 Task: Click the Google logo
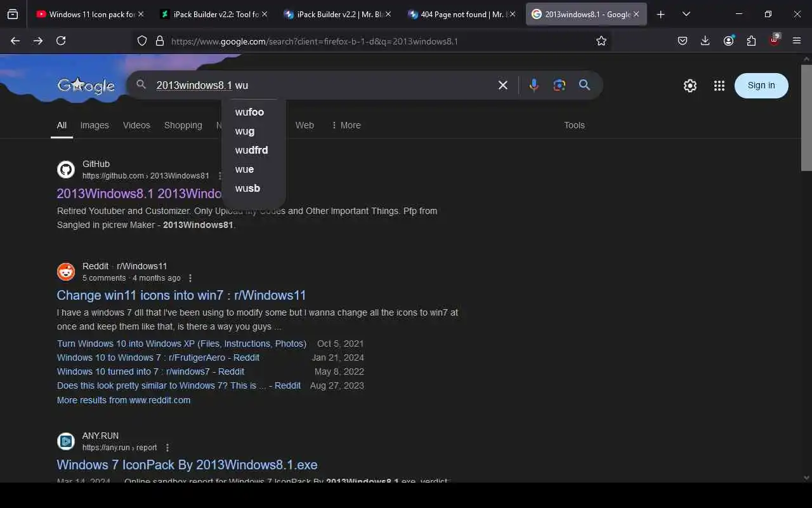[x=86, y=86]
